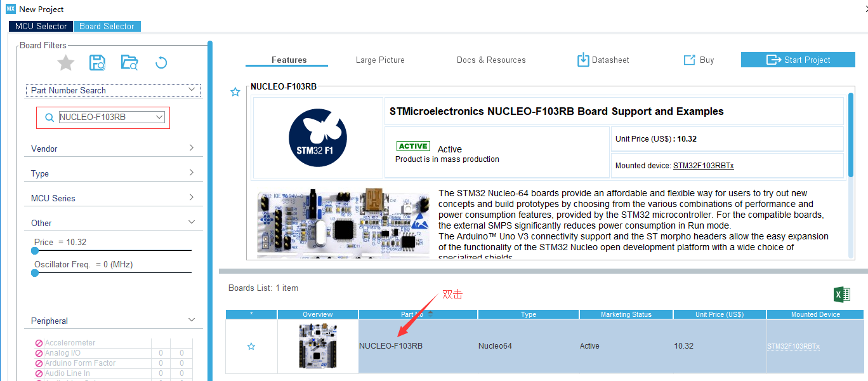This screenshot has width=868, height=381.
Task: Click the Price slider handle
Action: pos(35,251)
